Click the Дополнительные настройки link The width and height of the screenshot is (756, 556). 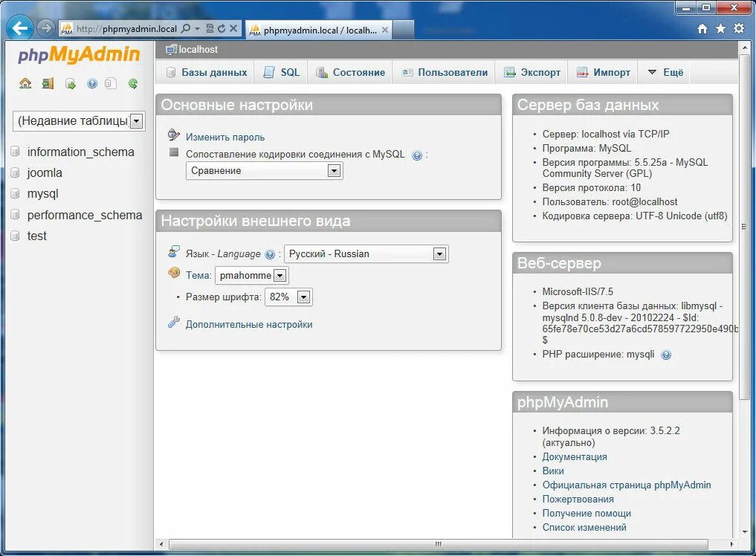pyautogui.click(x=249, y=325)
